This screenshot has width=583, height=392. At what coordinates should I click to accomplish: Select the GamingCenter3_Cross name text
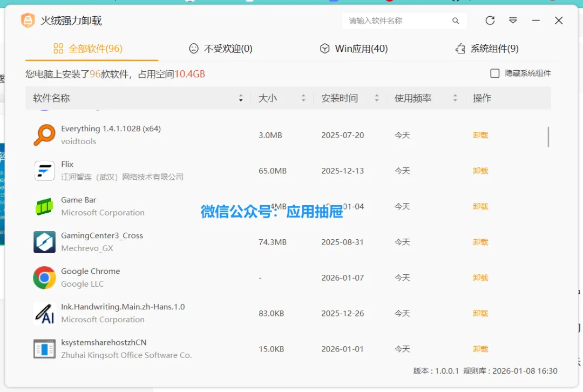[x=102, y=236]
